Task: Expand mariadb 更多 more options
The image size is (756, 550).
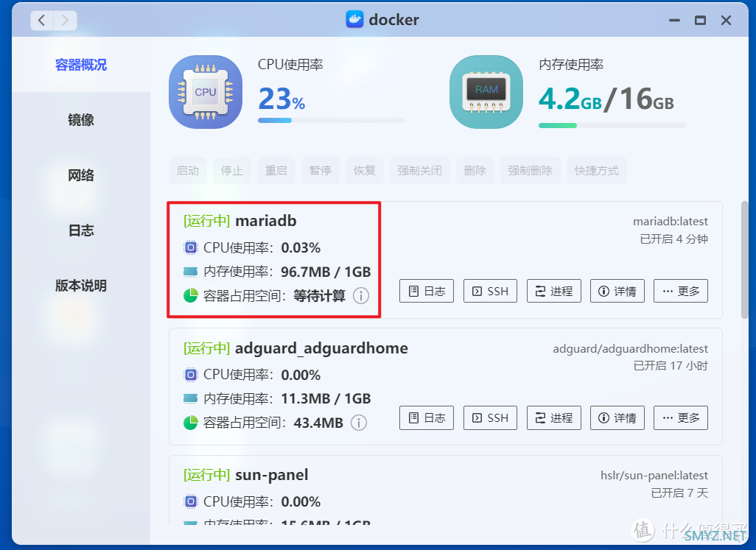Action: [x=681, y=291]
